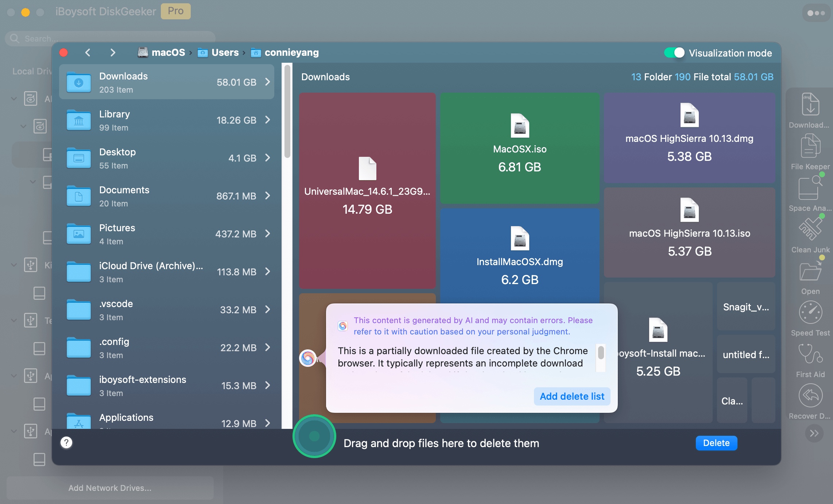The width and height of the screenshot is (833, 504).
Task: Navigate back with the left arrow
Action: point(88,53)
